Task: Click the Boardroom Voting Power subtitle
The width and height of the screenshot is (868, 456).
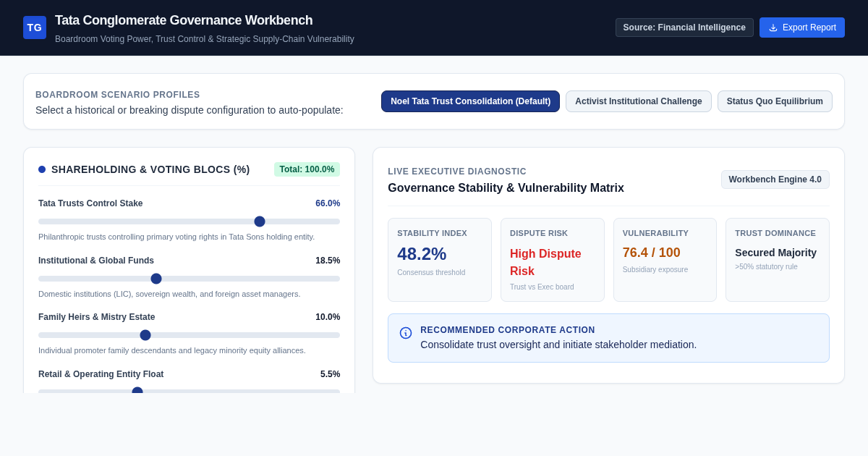Action: pyautogui.click(x=205, y=39)
